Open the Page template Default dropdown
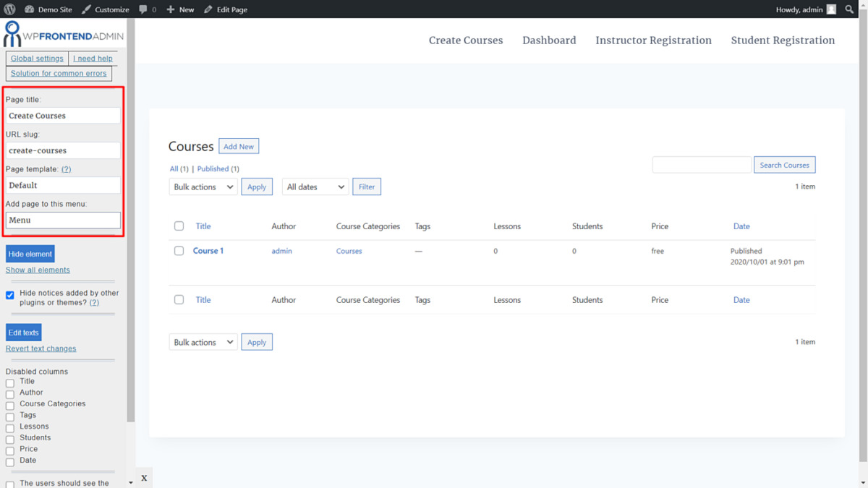The image size is (868, 488). [62, 185]
